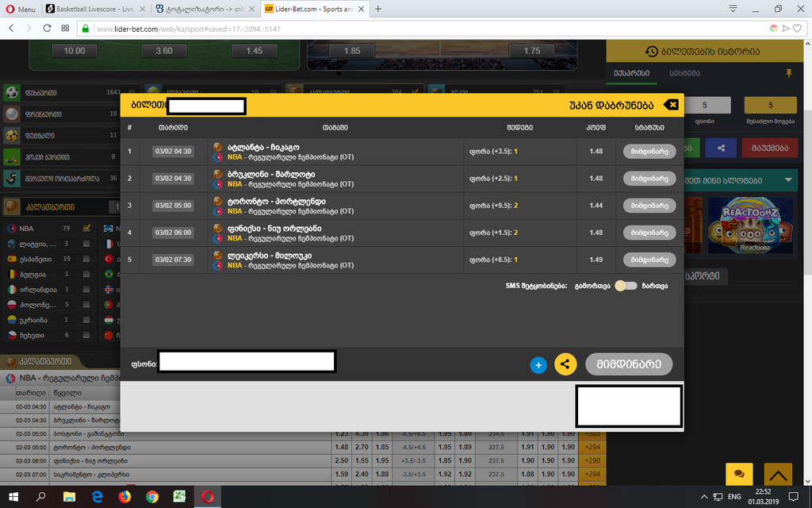Viewport: 812px width, 508px height.
Task: Check the ესპანეთი league checkbox
Action: pos(86,259)
